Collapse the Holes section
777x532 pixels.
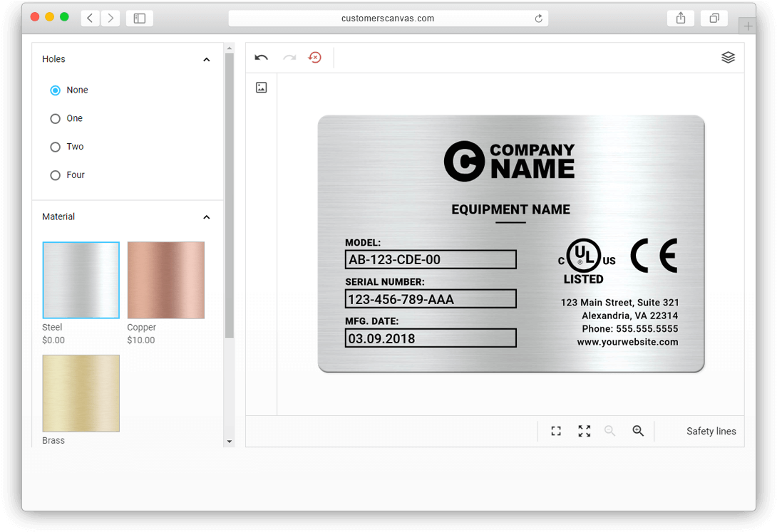207,60
